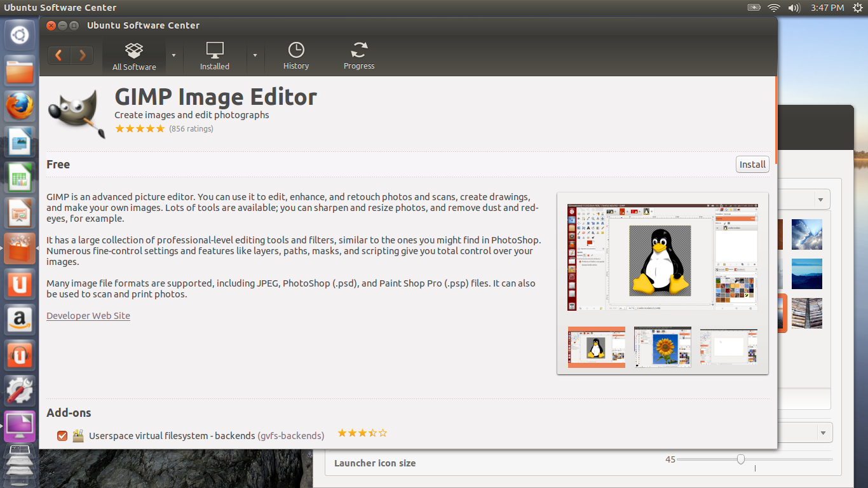This screenshot has width=868, height=488.
Task: Open Ubuntu One from the launcher
Action: (20, 284)
